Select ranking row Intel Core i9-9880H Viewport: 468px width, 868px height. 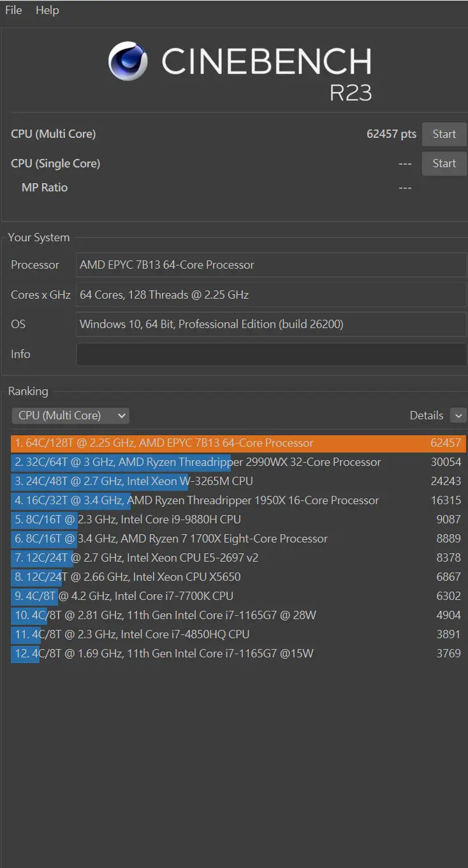click(238, 520)
